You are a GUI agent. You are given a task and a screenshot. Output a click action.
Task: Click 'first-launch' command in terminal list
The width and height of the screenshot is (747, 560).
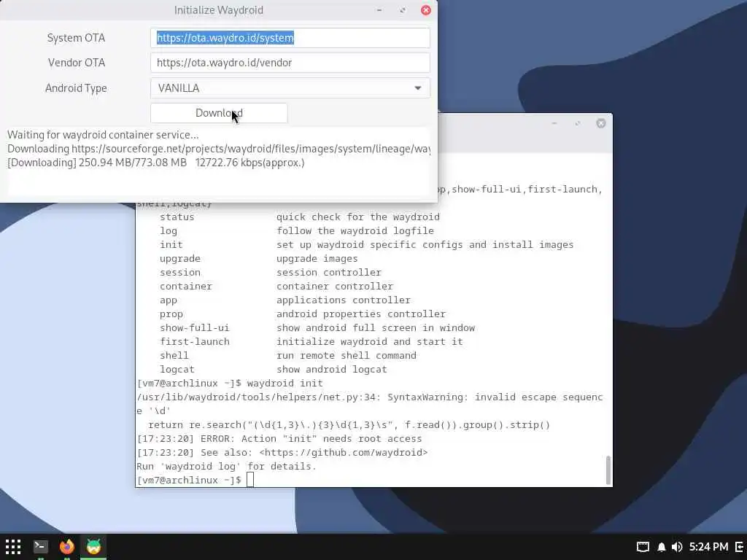coord(194,341)
